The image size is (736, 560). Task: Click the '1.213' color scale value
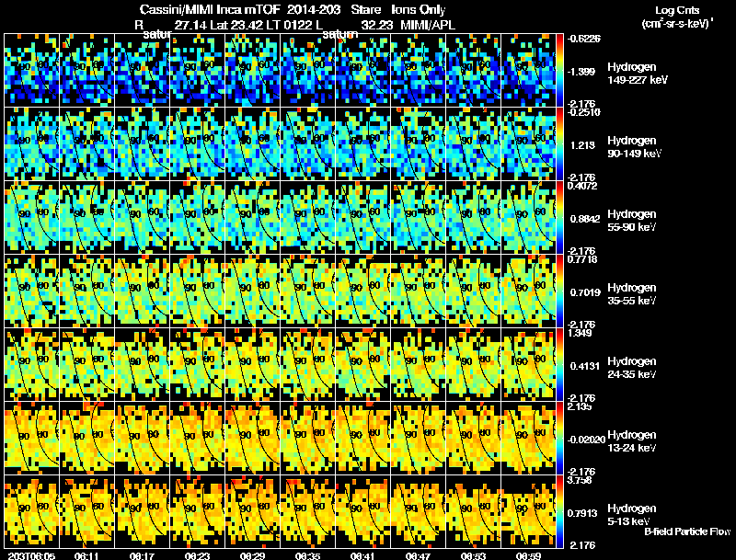582,145
